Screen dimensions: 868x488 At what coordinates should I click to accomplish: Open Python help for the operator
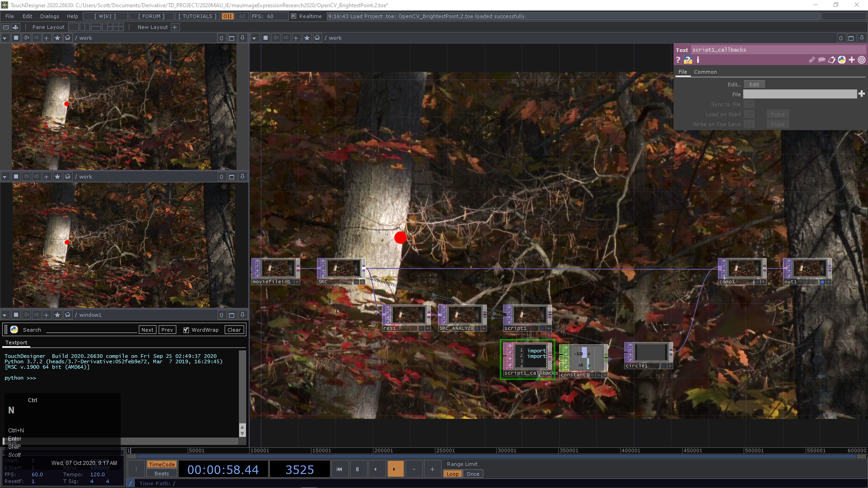tap(688, 60)
